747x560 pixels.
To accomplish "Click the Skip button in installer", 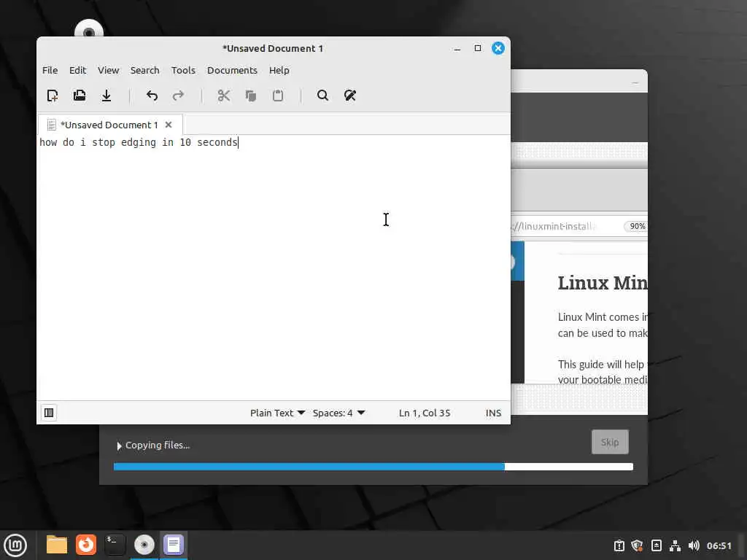I will 610,442.
